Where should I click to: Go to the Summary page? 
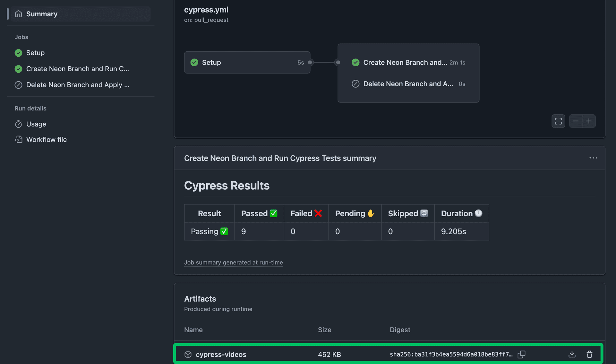(x=42, y=14)
